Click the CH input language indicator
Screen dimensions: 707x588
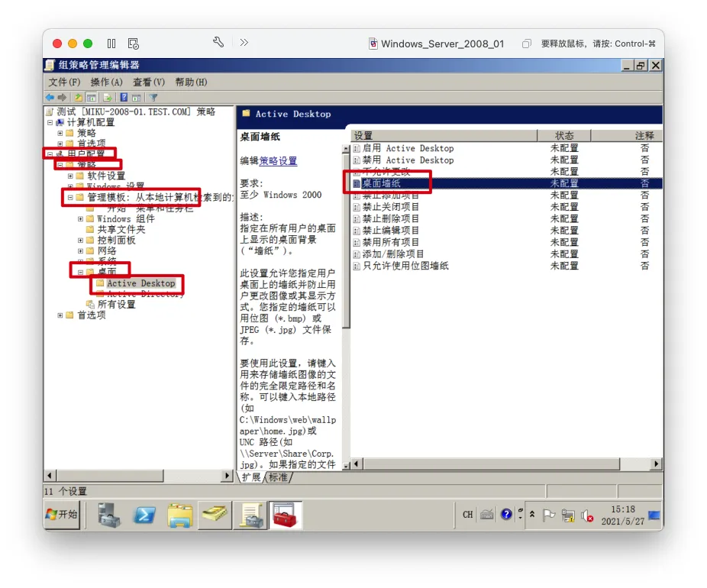[x=467, y=515]
